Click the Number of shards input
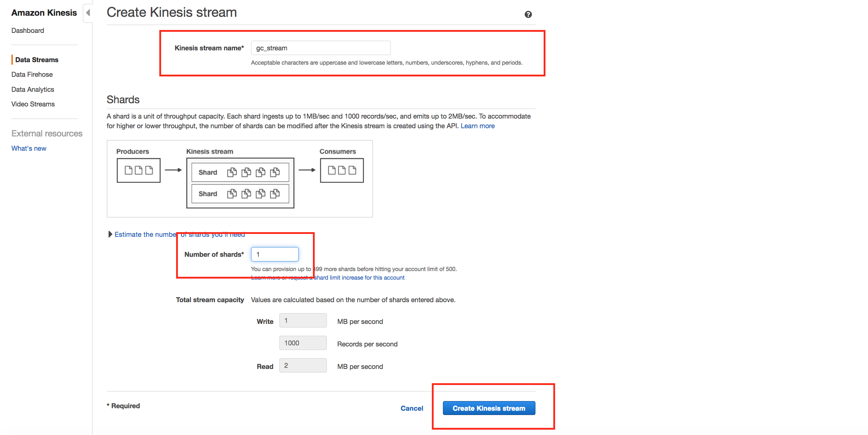868x435 pixels. click(x=274, y=254)
